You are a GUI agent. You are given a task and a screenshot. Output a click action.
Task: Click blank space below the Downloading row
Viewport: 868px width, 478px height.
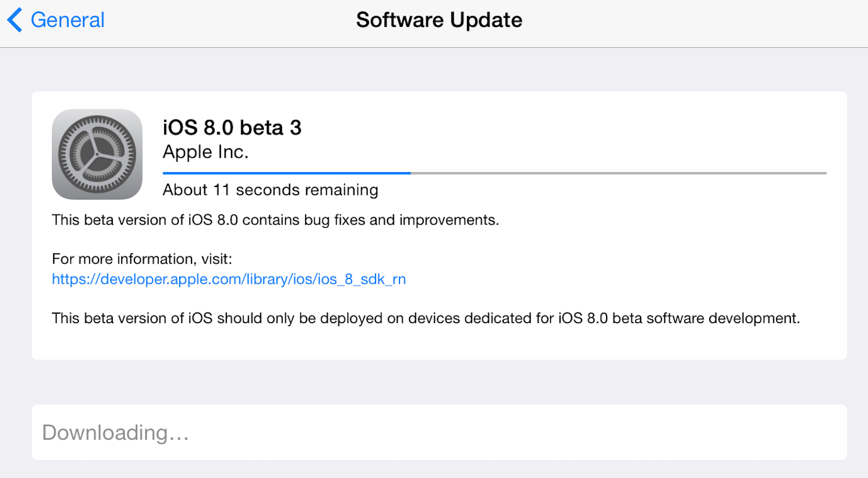pos(439,470)
